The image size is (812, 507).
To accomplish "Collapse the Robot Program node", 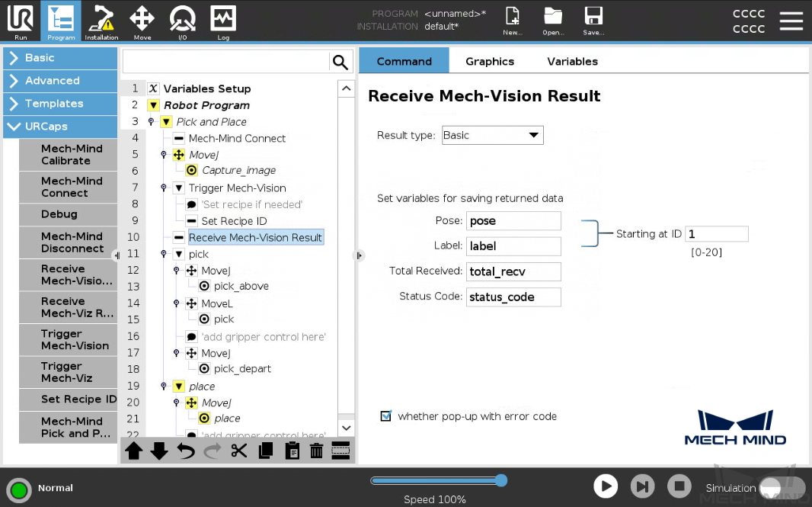I will (x=153, y=105).
